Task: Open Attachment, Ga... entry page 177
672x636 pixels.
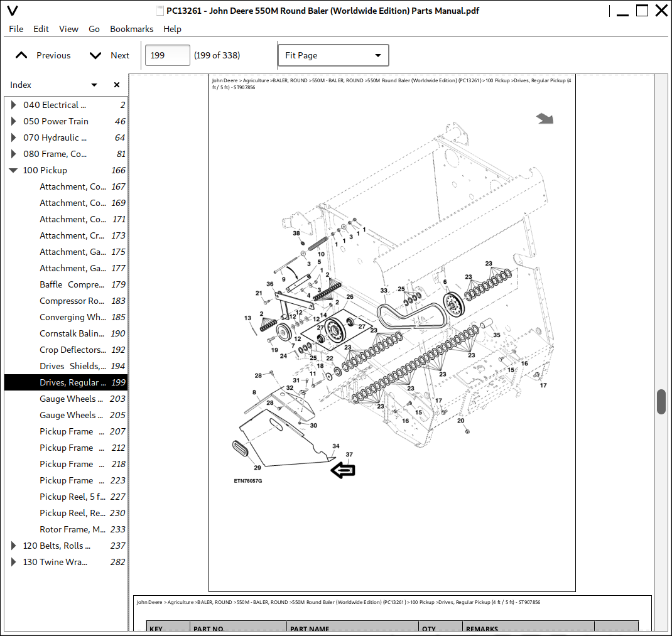Action: click(66, 268)
